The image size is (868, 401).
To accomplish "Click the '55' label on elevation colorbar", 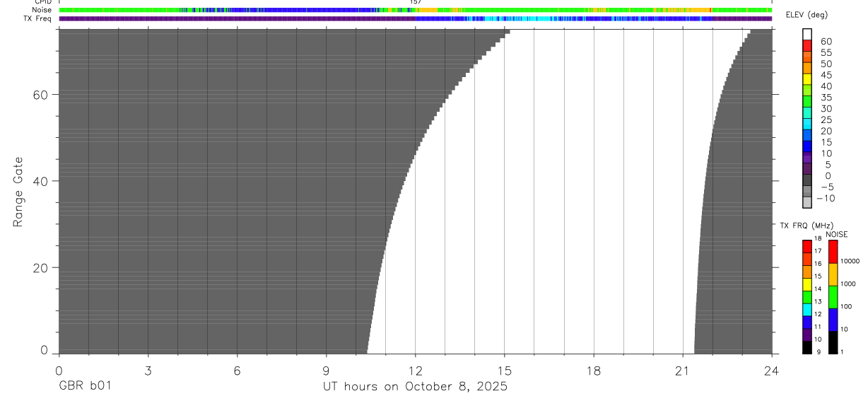I will (x=826, y=52).
